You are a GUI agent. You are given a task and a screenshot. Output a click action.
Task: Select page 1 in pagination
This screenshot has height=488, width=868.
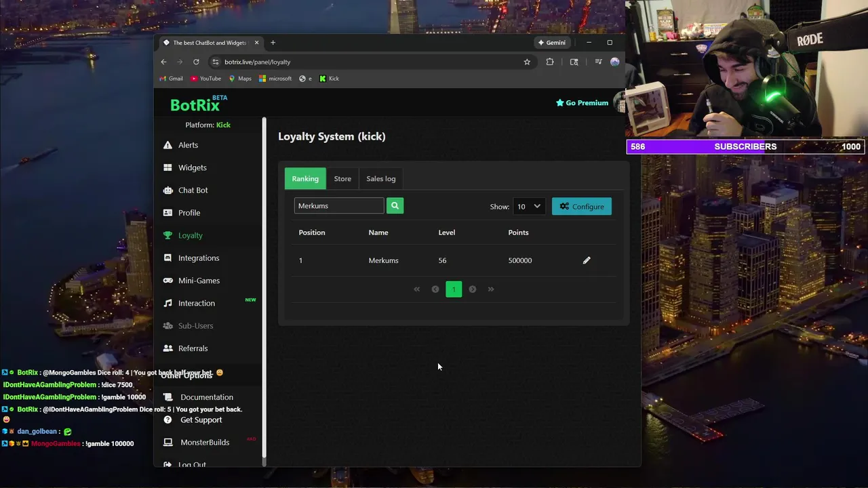454,289
